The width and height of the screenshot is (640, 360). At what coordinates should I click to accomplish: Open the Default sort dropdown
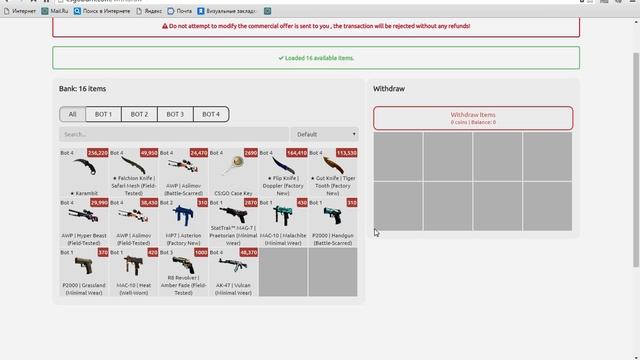[324, 134]
